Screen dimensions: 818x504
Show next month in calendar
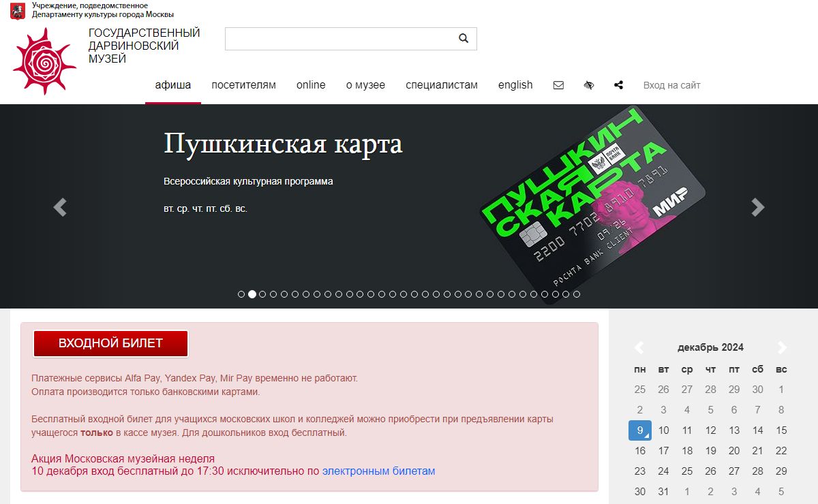(x=782, y=347)
